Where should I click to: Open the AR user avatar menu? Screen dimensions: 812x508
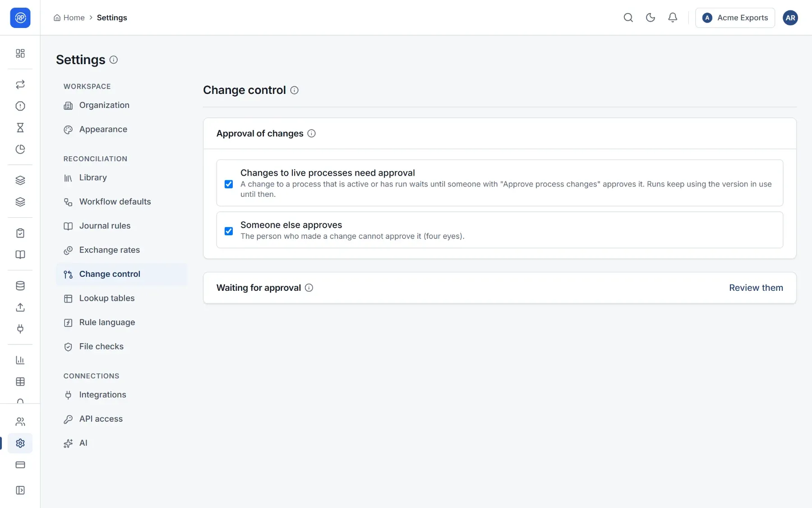click(790, 18)
